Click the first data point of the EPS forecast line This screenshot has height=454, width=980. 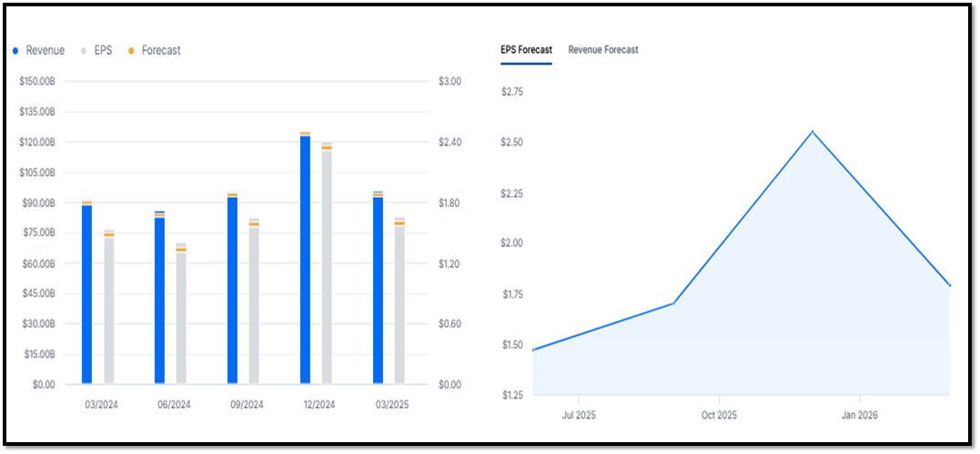[533, 349]
